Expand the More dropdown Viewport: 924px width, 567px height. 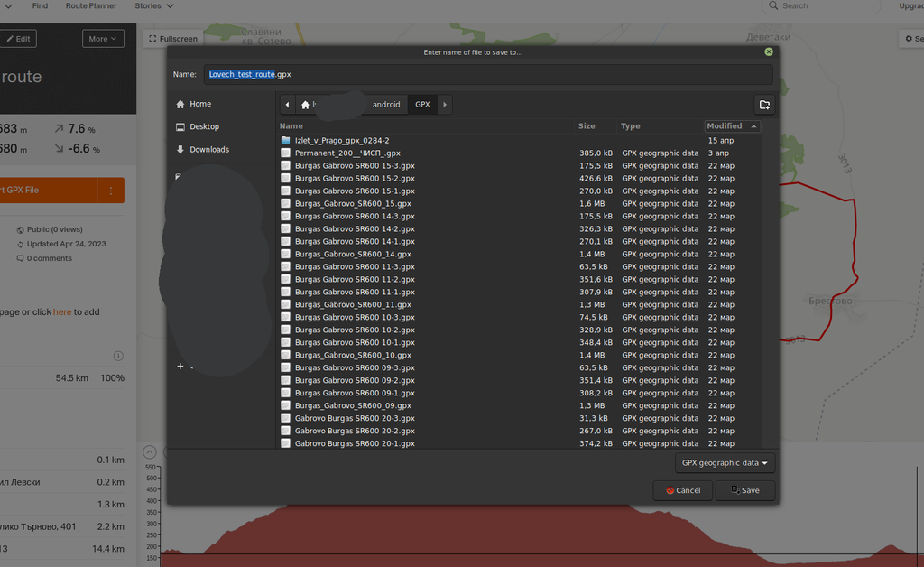[103, 39]
